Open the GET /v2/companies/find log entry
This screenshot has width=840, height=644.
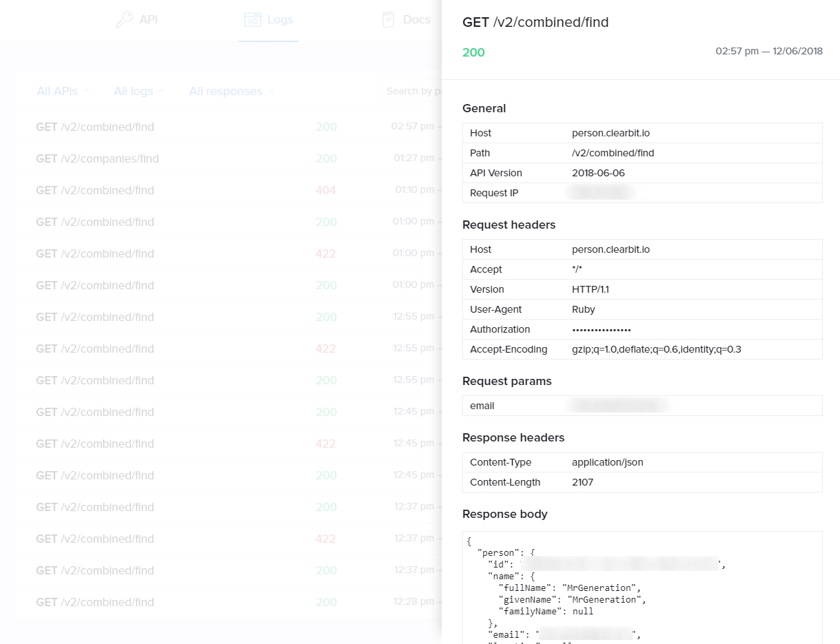pyautogui.click(x=228, y=158)
